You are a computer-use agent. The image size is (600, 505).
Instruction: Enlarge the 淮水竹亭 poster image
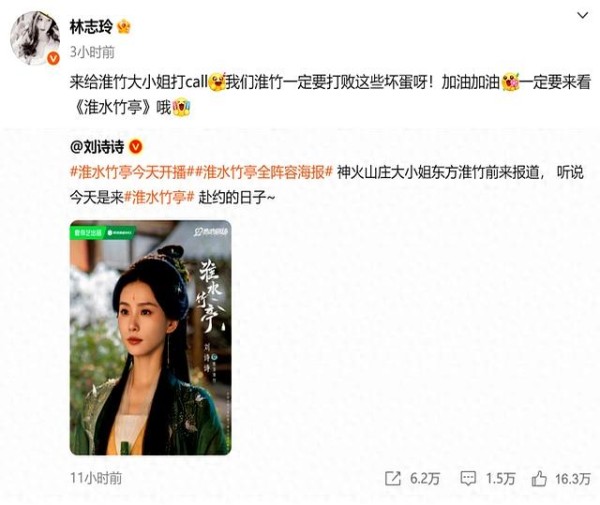tap(150, 337)
